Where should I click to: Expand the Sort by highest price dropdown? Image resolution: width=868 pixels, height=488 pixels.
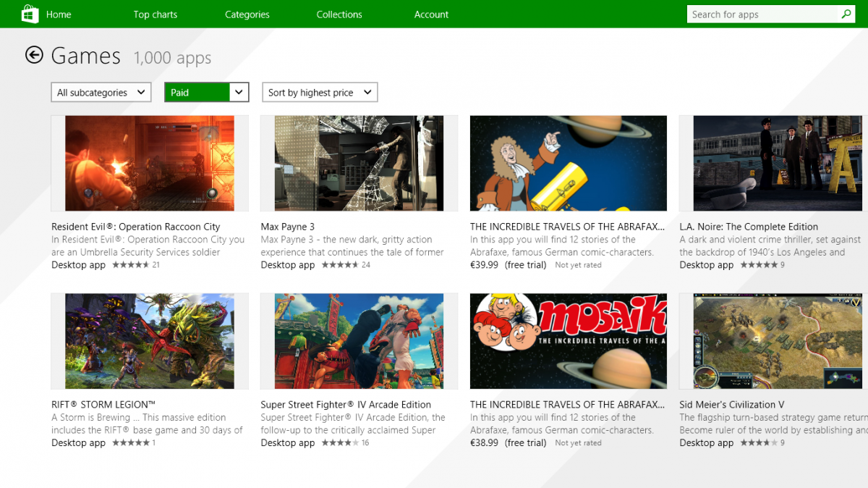coord(320,92)
